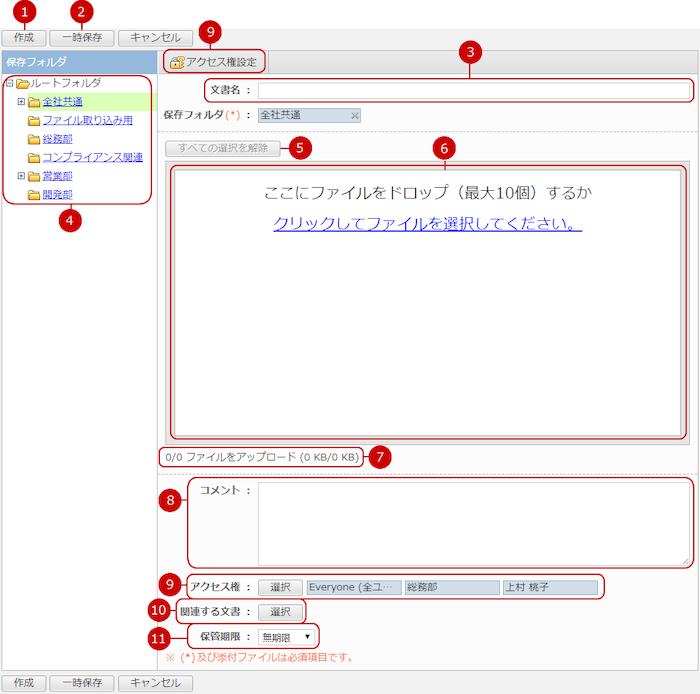Viewport: 700px width, 694px height.
Task: Click the アクセス権設定 lock icon tab
Action: point(214,62)
